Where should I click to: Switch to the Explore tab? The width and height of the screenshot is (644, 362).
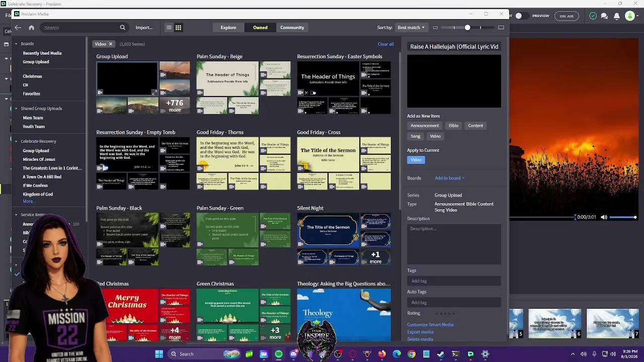[x=228, y=28]
